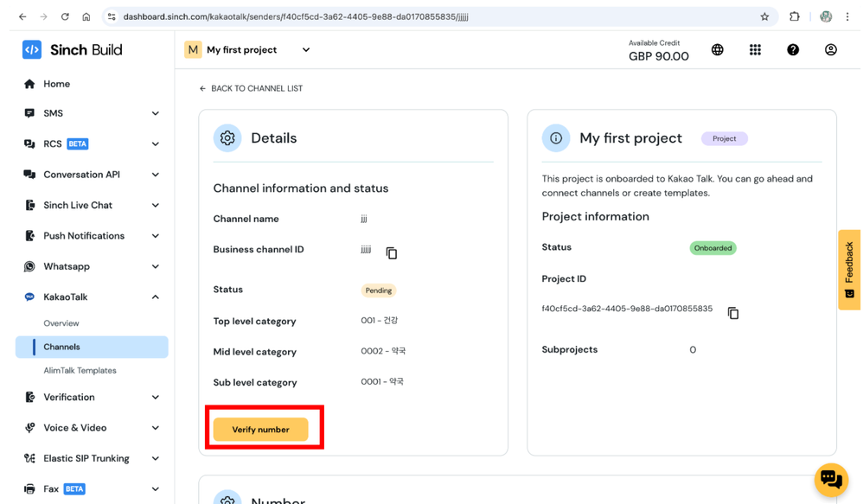This screenshot has width=863, height=504.
Task: Open the user account icon
Action: (831, 49)
